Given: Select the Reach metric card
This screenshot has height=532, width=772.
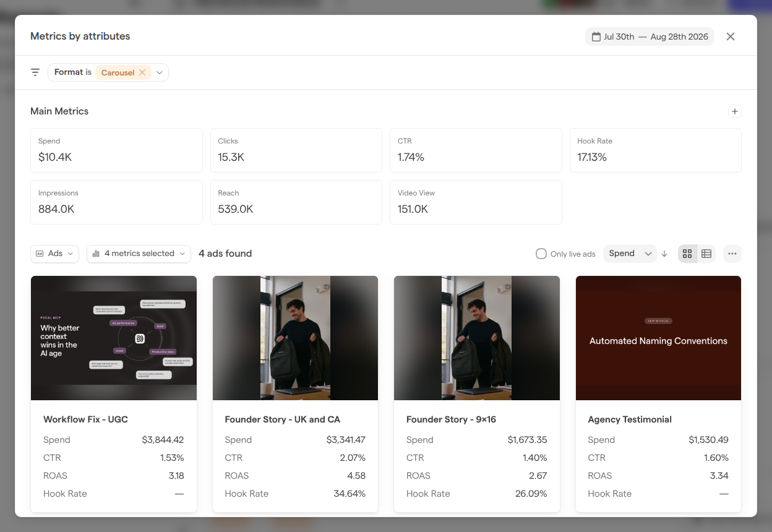Looking at the screenshot, I should coord(296,202).
